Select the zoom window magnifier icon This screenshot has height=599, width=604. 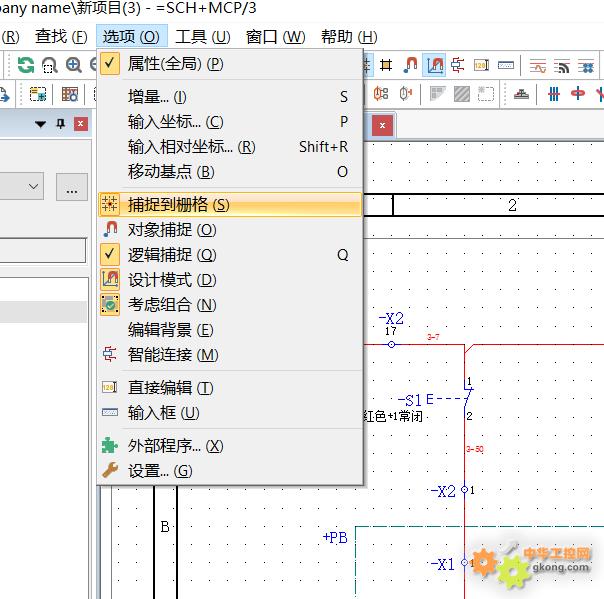(50, 65)
